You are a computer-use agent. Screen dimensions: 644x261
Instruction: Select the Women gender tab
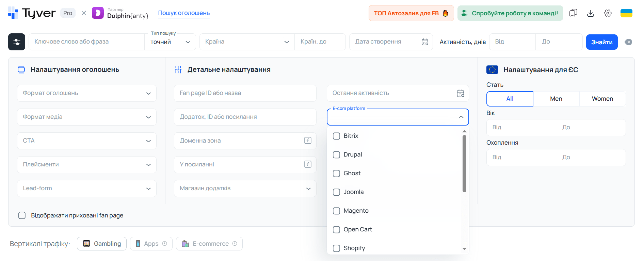pos(602,99)
